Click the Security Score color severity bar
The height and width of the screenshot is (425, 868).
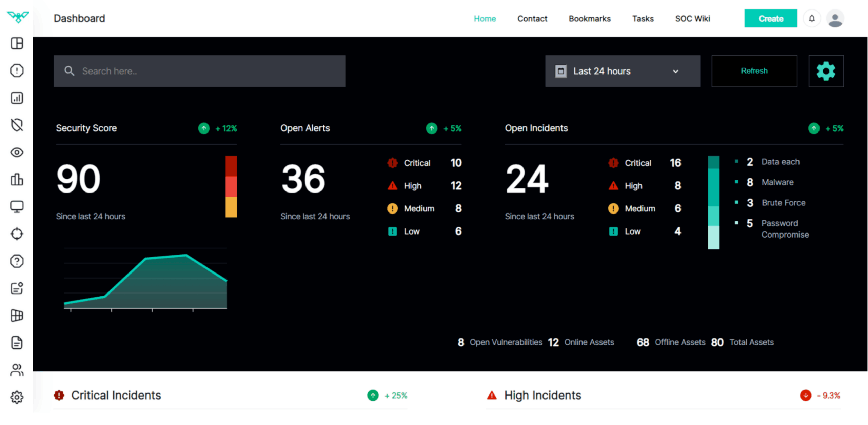click(231, 186)
